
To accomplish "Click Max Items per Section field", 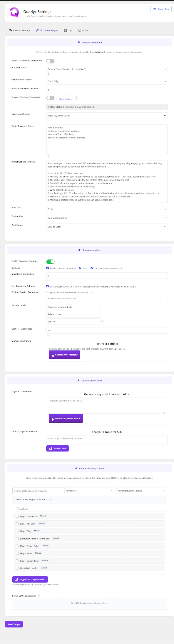I will click(x=107, y=276).
